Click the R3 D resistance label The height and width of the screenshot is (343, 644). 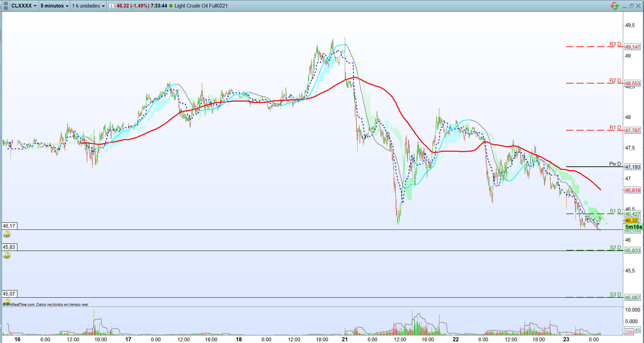[x=615, y=44]
